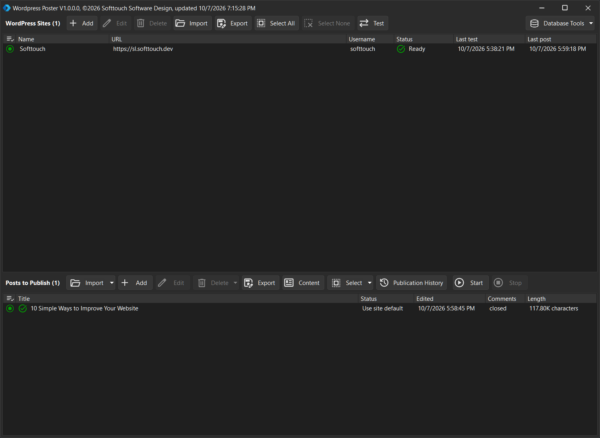Click the softtouch username cell

click(362, 49)
